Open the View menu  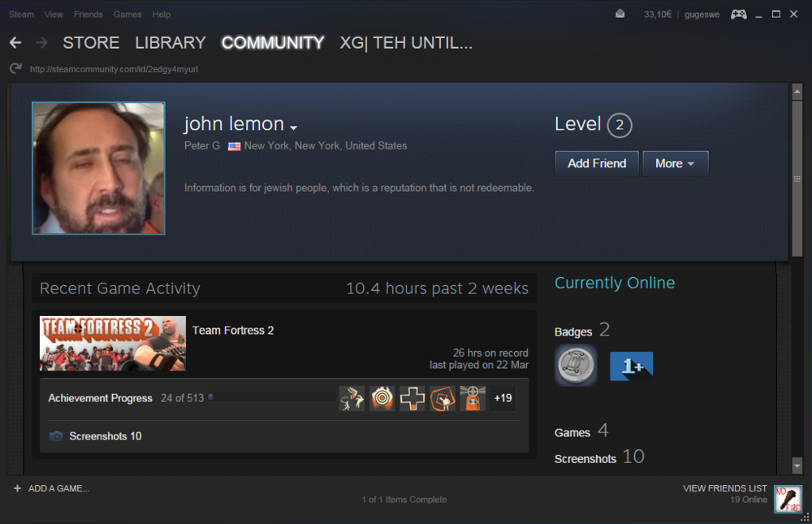coord(54,15)
